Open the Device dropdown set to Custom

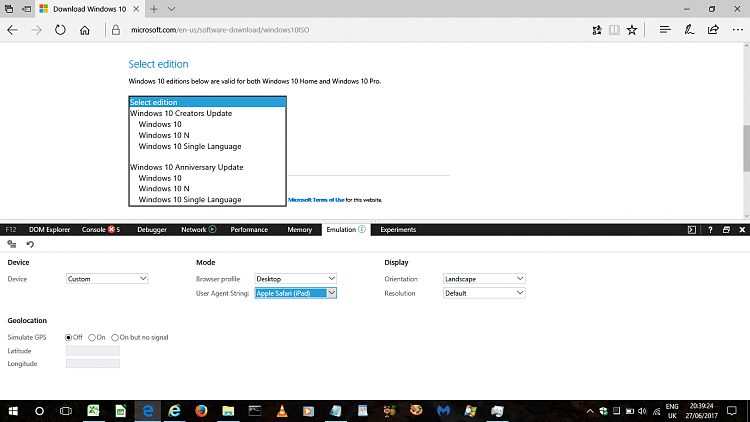point(107,279)
